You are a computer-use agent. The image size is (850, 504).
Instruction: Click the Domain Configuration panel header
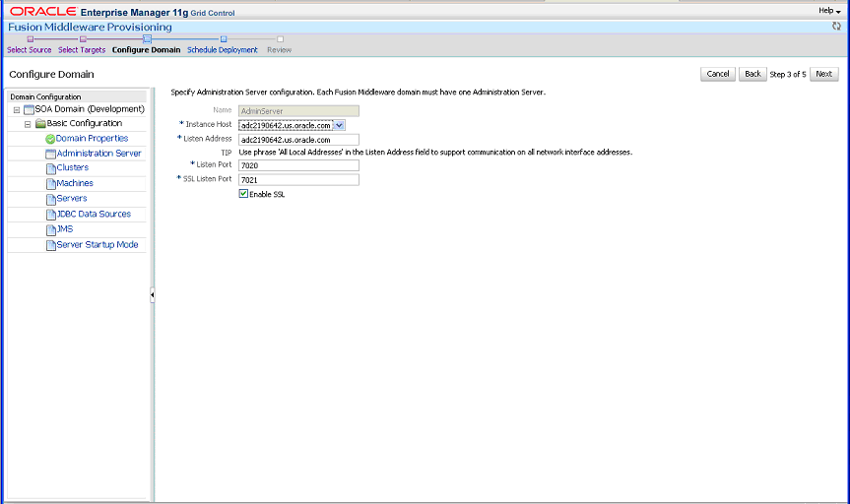(x=77, y=97)
